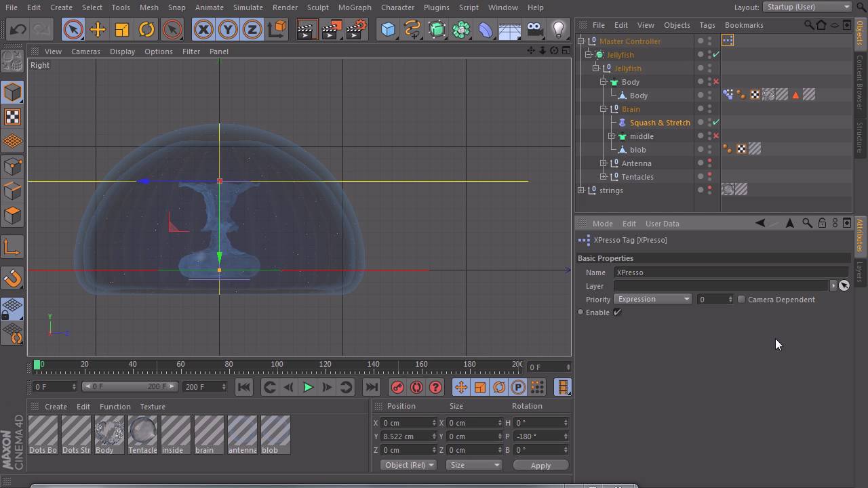Go to end of animation
This screenshot has height=488, width=868.
pos(372,387)
